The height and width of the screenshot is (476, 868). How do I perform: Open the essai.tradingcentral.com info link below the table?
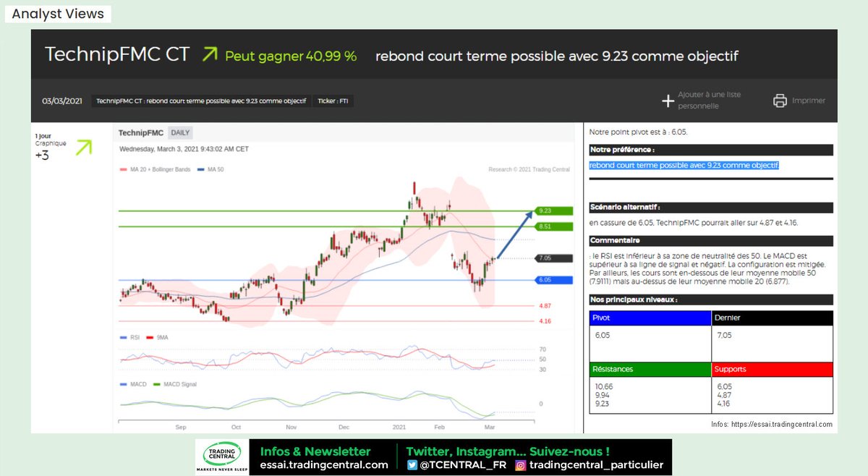(782, 425)
